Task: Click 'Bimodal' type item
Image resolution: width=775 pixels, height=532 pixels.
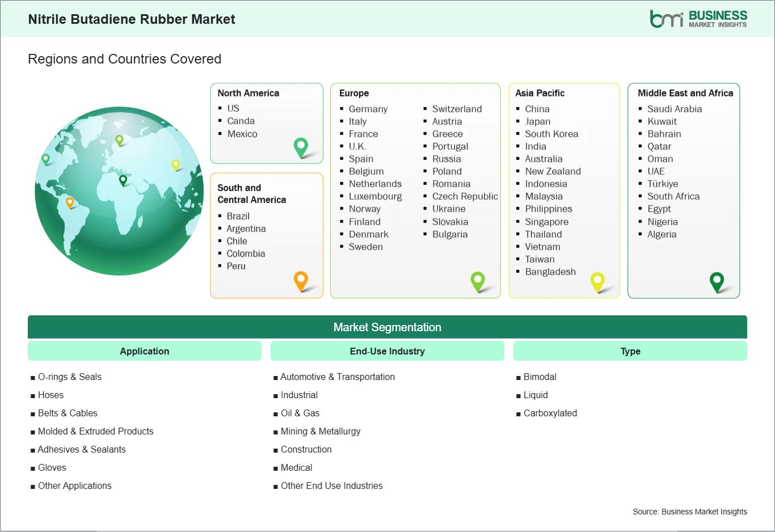Action: pyautogui.click(x=540, y=377)
